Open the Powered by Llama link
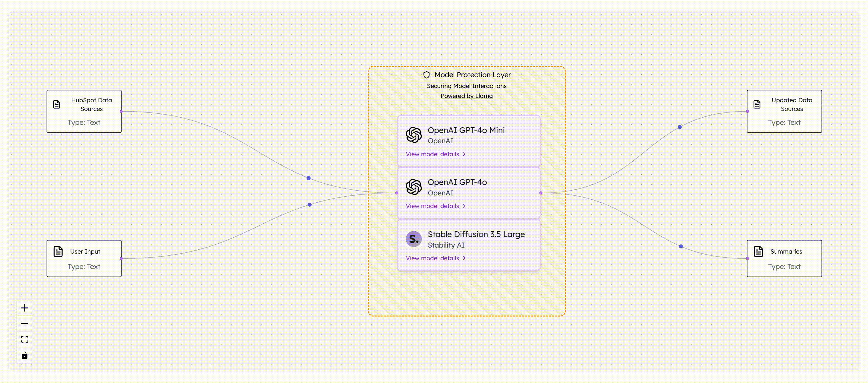This screenshot has height=383, width=868. [467, 96]
